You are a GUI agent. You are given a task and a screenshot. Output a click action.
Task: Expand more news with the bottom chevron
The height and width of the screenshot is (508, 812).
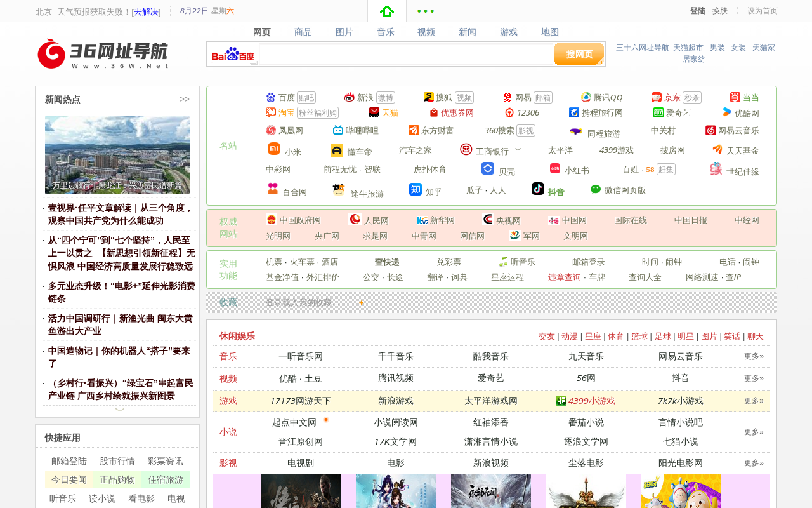point(120,410)
